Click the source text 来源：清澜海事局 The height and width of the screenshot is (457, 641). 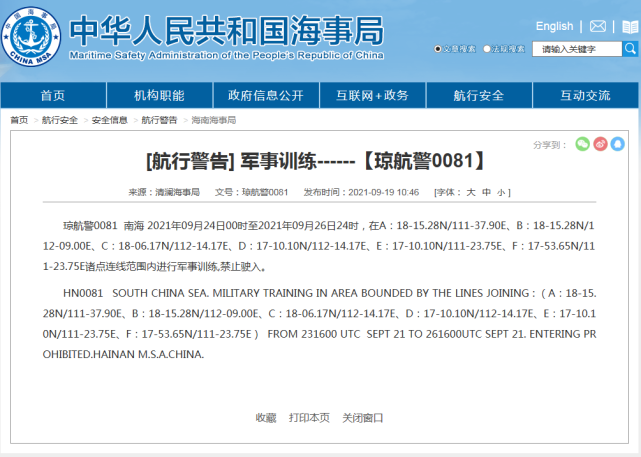point(164,192)
